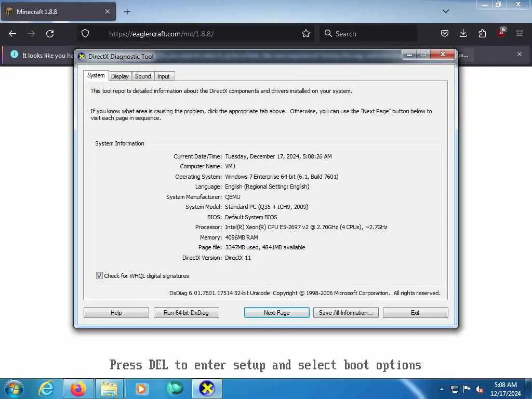Reload the page in Firefox
Image resolution: width=532 pixels, height=399 pixels.
click(50, 34)
